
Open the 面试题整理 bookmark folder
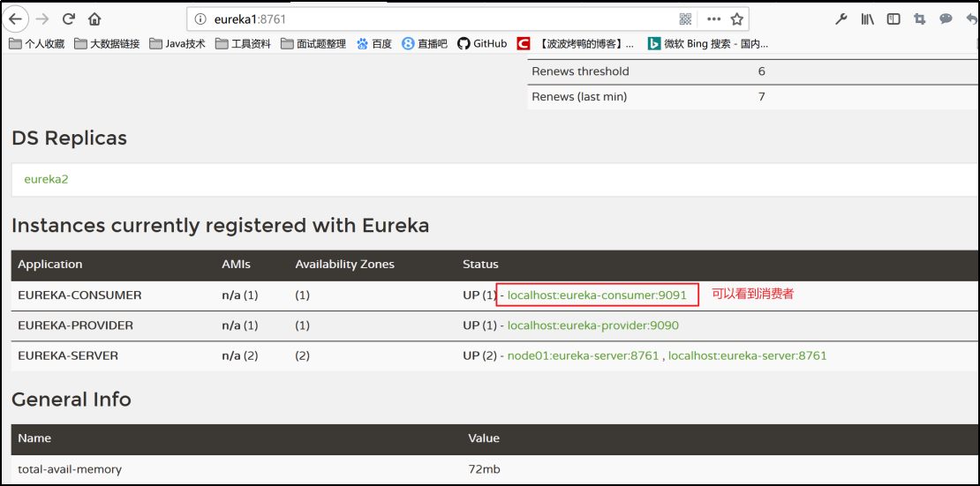pos(313,44)
